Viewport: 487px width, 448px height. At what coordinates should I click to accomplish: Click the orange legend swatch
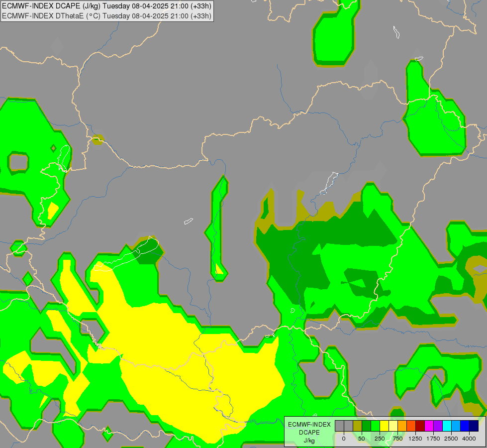click(x=402, y=426)
